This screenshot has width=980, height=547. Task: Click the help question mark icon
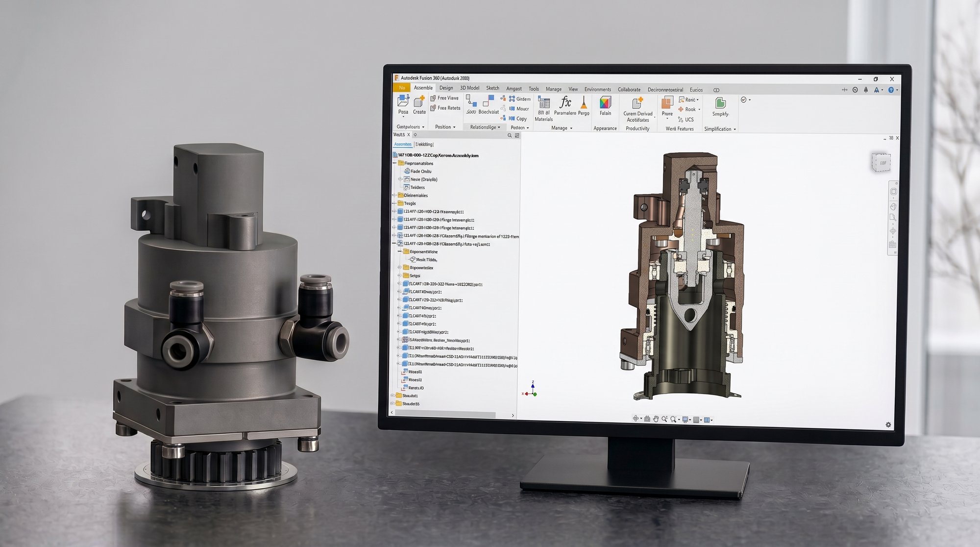(x=891, y=90)
